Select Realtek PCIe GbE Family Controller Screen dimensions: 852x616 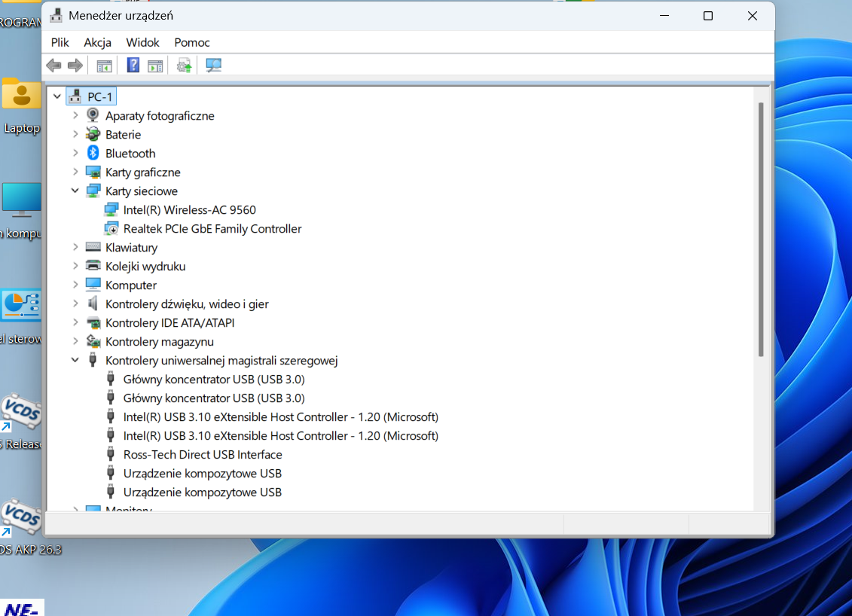click(x=212, y=229)
